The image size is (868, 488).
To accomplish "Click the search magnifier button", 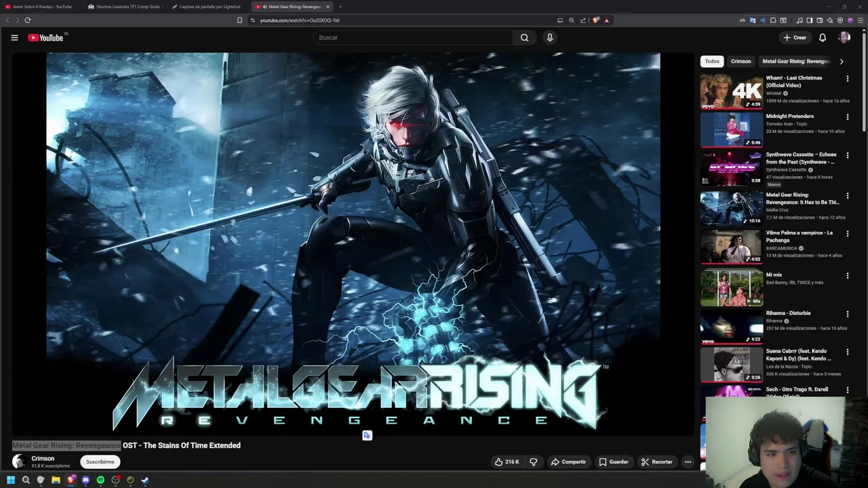I will click(x=524, y=38).
